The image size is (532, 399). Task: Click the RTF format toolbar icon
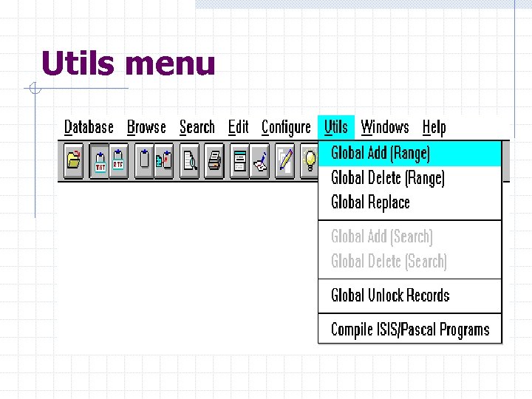click(x=118, y=160)
